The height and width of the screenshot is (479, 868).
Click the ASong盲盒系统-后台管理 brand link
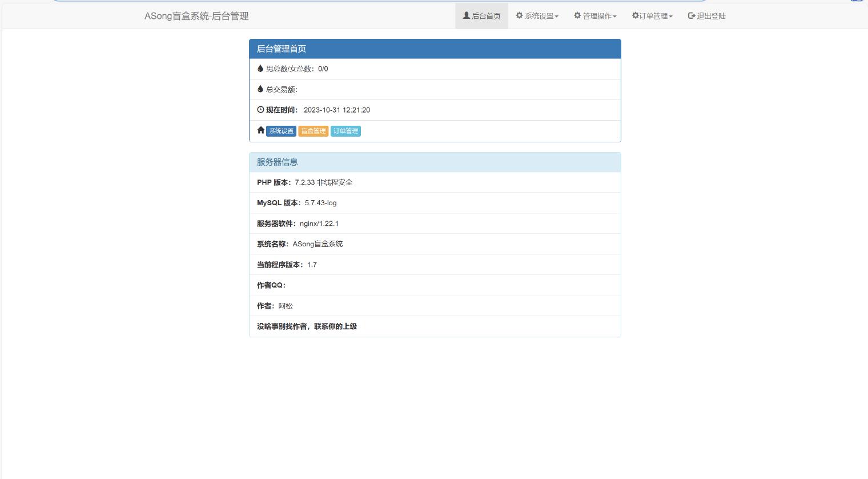tap(196, 16)
